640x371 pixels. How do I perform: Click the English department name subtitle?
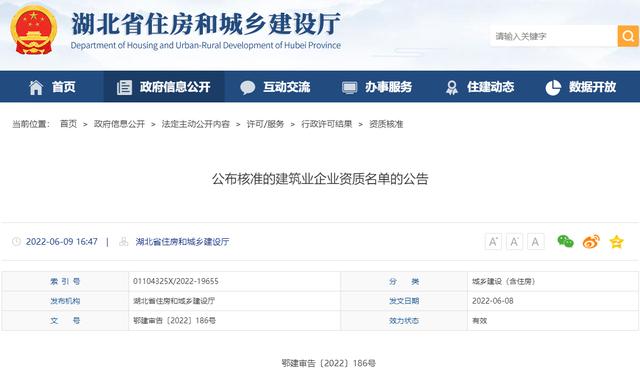(206, 45)
